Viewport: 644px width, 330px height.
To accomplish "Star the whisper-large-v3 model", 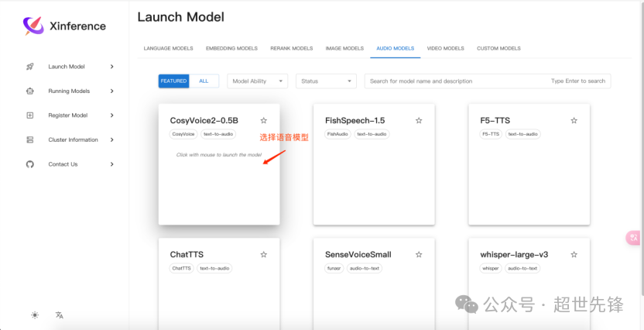I will [x=574, y=254].
